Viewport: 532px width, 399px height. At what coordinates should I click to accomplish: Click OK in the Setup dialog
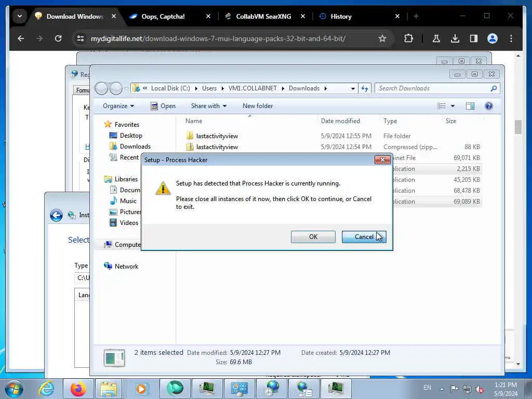(313, 237)
